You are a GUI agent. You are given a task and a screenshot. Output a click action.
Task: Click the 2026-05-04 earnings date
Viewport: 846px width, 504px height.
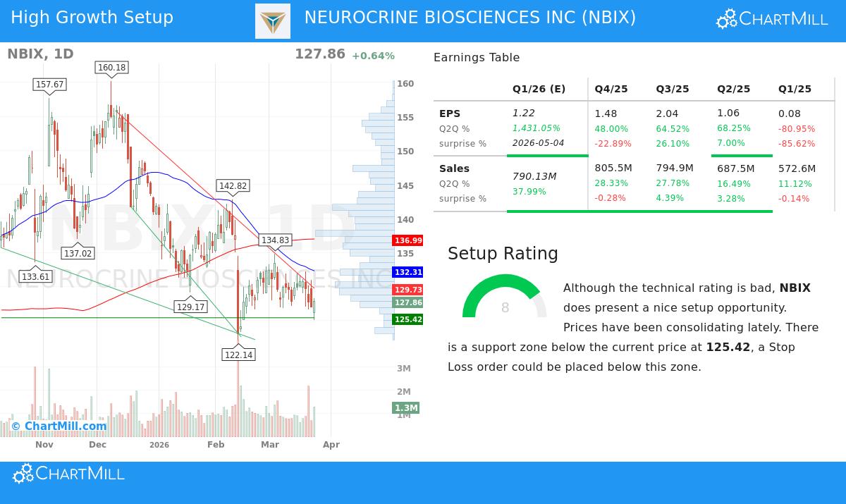click(x=539, y=143)
